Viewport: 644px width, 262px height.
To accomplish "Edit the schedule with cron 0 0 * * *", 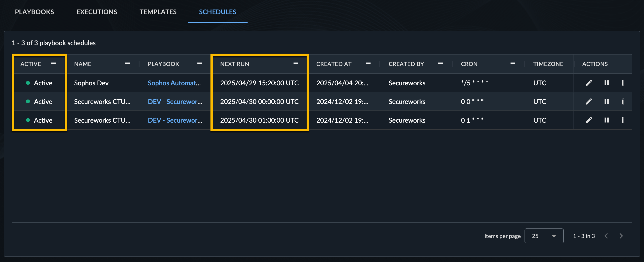I will (x=589, y=101).
